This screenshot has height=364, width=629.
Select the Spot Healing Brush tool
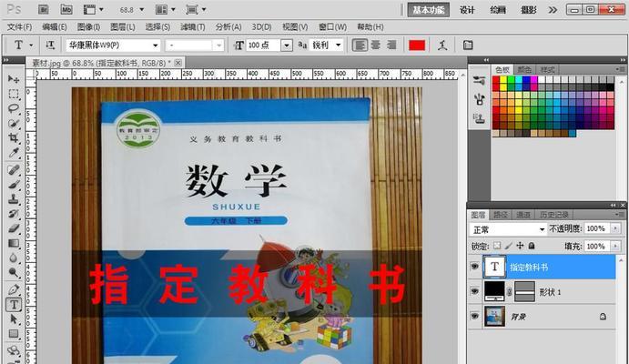tap(14, 170)
